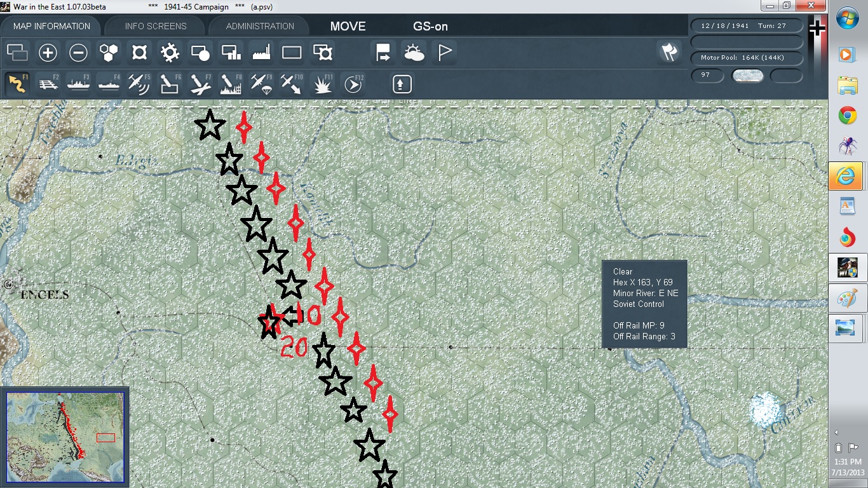Open the spider icon taskbar application
868x488 pixels.
pyautogui.click(x=846, y=146)
